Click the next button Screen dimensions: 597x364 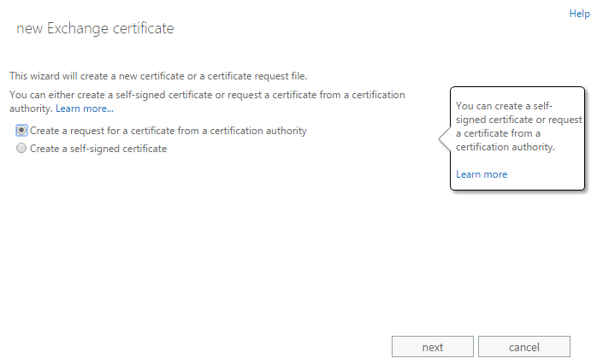point(433,347)
